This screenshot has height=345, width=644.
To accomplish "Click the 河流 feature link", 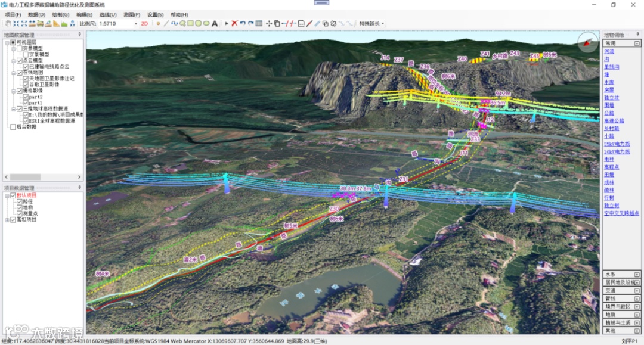I will pyautogui.click(x=609, y=52).
